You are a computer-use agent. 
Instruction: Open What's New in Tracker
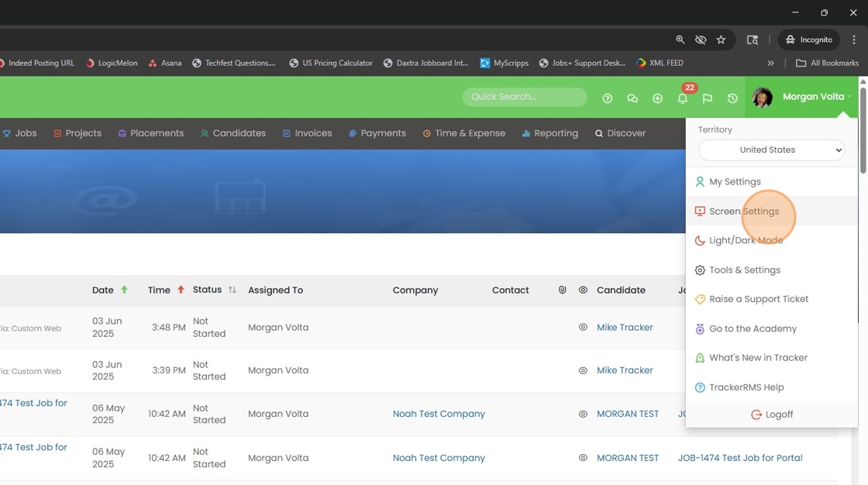coord(772,358)
